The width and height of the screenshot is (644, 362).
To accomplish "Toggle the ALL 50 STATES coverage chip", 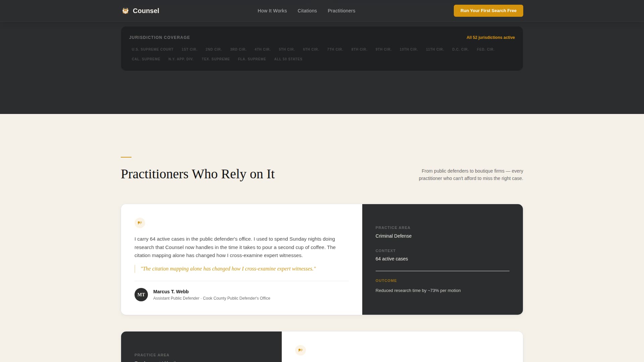I will tap(288, 59).
